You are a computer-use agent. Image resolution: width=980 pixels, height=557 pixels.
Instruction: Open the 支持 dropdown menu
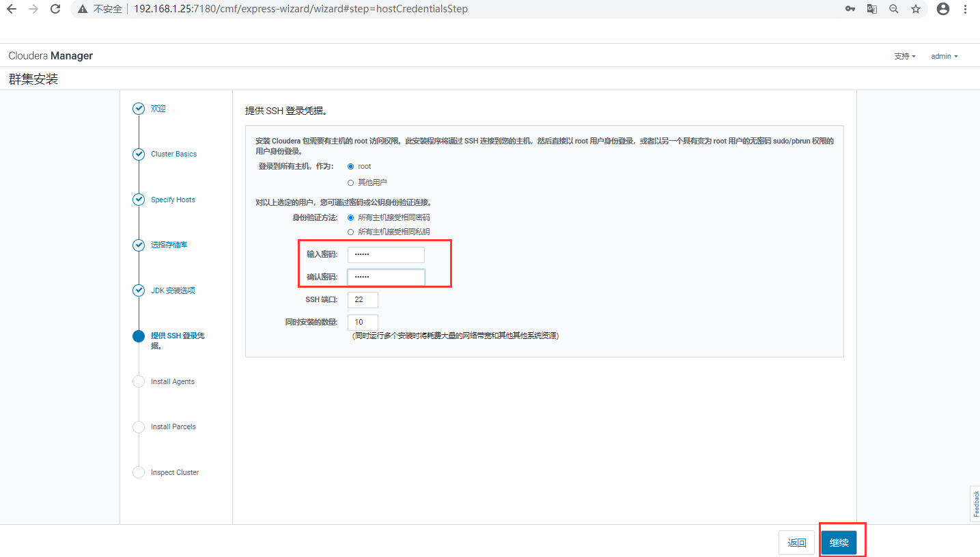click(x=905, y=56)
